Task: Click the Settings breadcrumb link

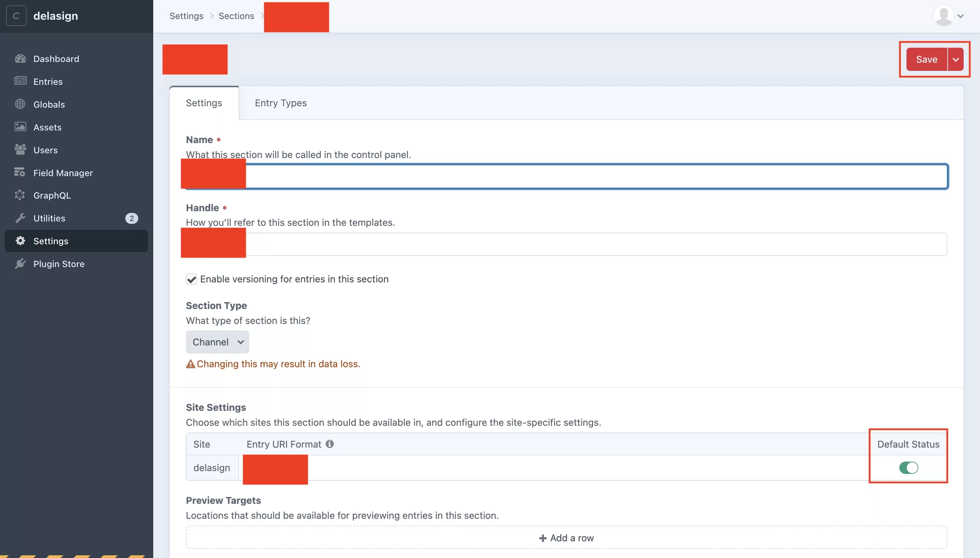Action: 187,16
